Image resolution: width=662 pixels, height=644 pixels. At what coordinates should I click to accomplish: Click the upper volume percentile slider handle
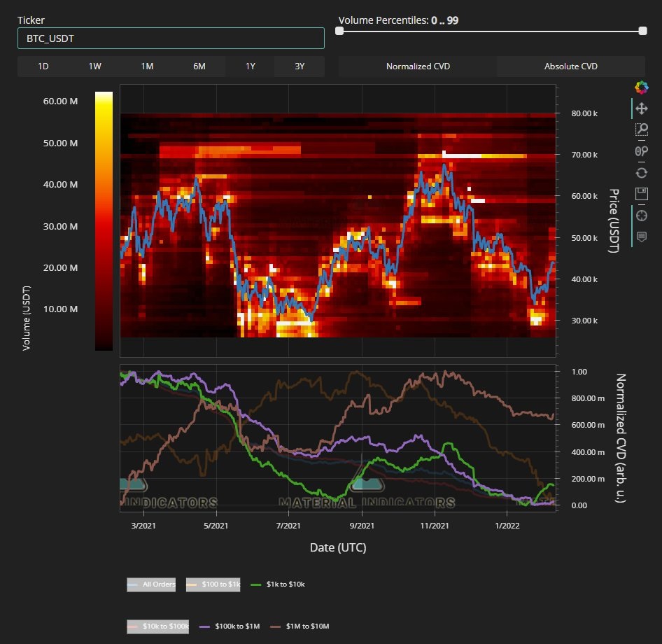[x=642, y=31]
